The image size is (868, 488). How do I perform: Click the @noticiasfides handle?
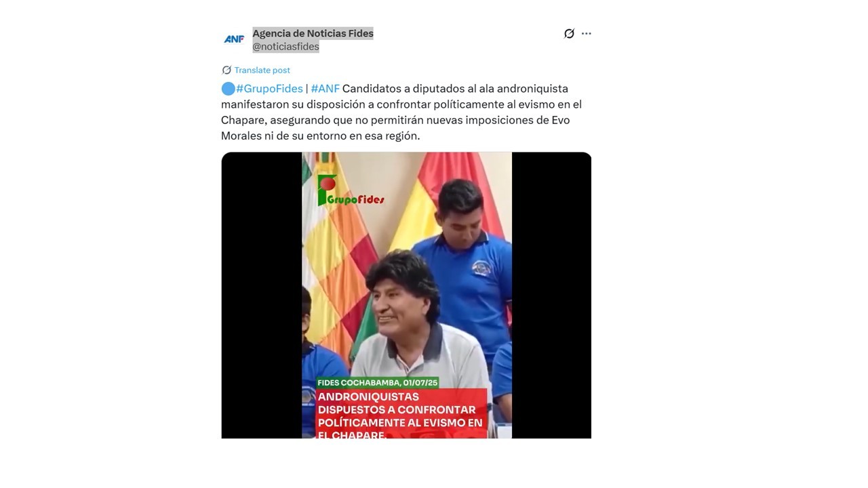(285, 46)
